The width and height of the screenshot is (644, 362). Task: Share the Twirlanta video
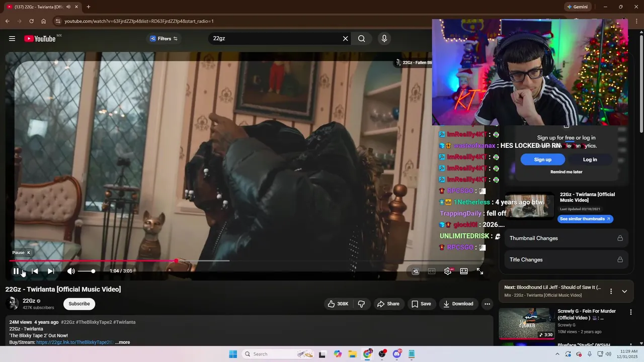[x=388, y=304]
